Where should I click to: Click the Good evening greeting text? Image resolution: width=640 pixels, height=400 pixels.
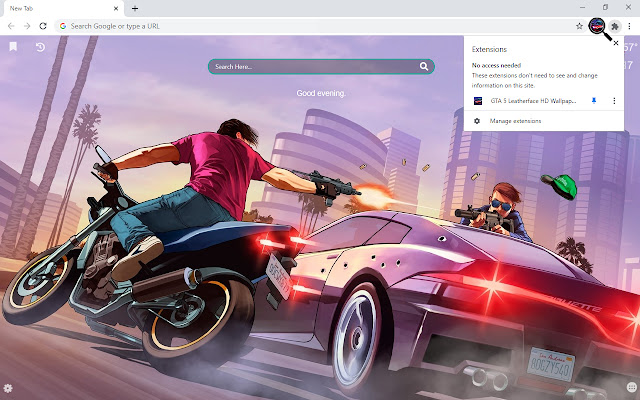click(x=321, y=93)
